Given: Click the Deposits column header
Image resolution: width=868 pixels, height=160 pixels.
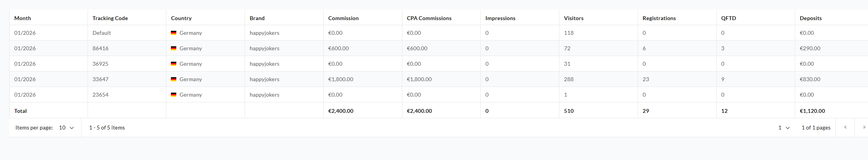Looking at the screenshot, I should pyautogui.click(x=811, y=18).
